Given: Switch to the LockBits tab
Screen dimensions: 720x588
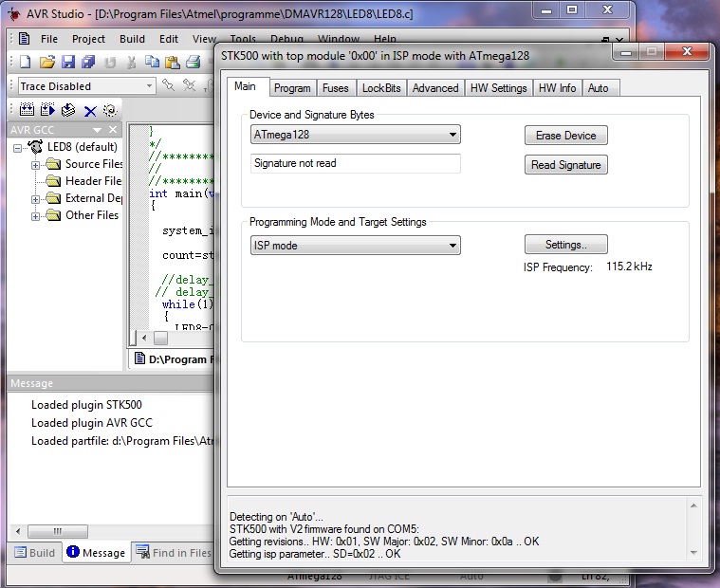Looking at the screenshot, I should [x=381, y=88].
